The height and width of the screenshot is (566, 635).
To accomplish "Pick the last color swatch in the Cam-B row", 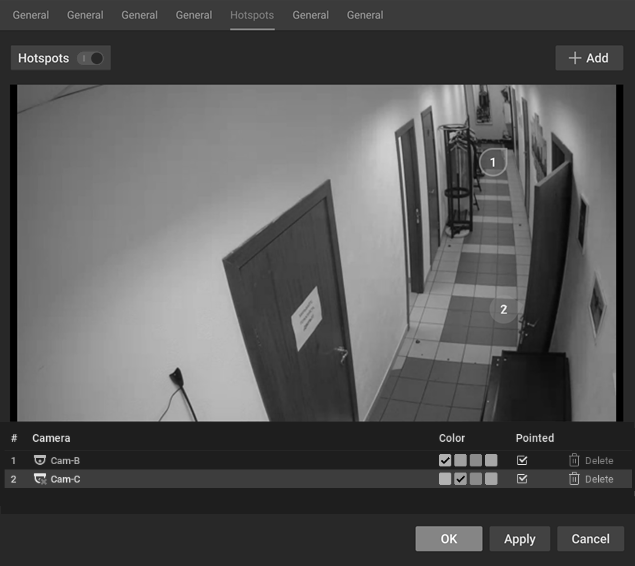I will click(491, 460).
